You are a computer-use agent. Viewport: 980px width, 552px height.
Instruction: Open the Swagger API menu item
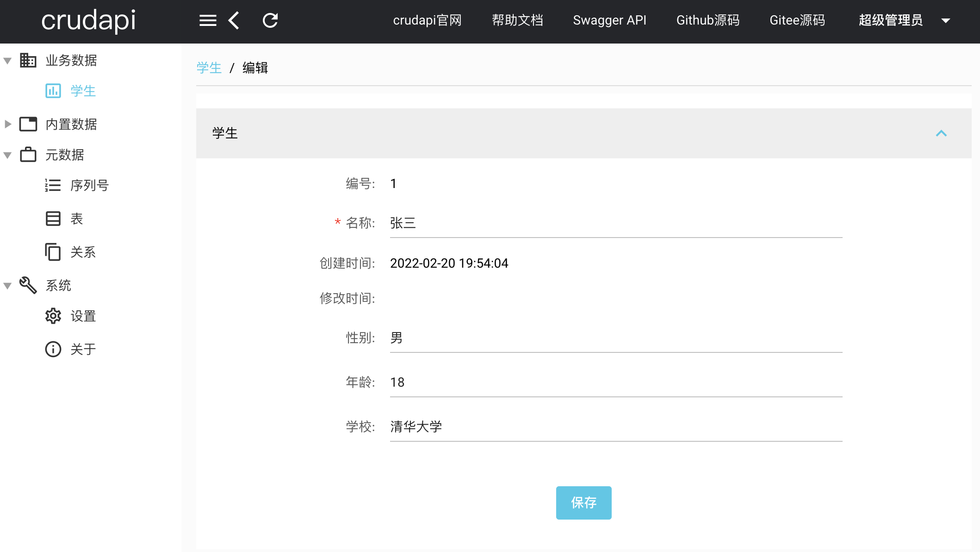tap(609, 20)
